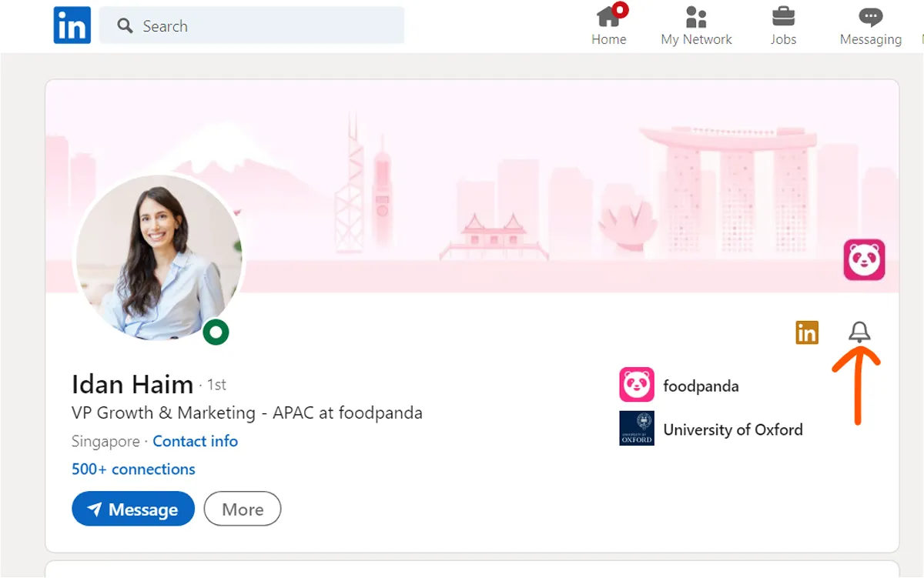924x578 pixels.
Task: Open the 500+ connections link
Action: 133,469
